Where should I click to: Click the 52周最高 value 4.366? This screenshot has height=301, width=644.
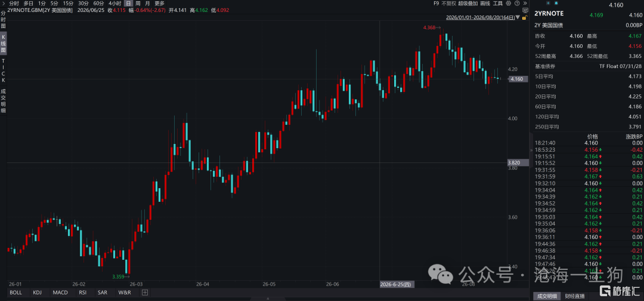(x=576, y=56)
